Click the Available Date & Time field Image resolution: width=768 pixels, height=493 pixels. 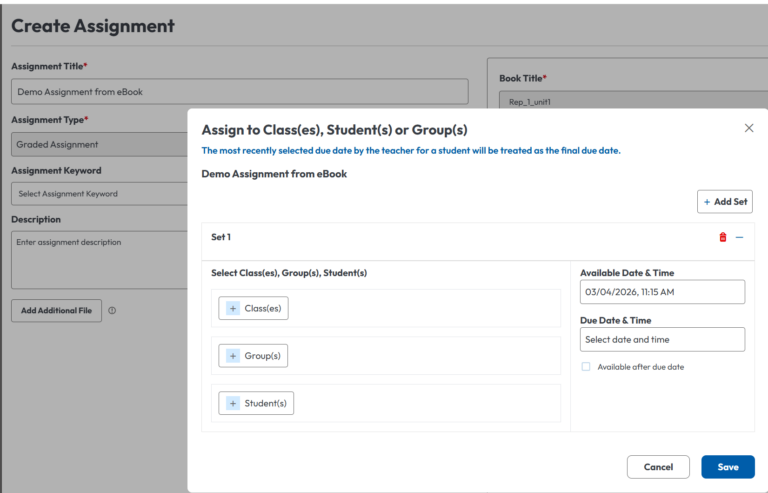[x=662, y=291]
